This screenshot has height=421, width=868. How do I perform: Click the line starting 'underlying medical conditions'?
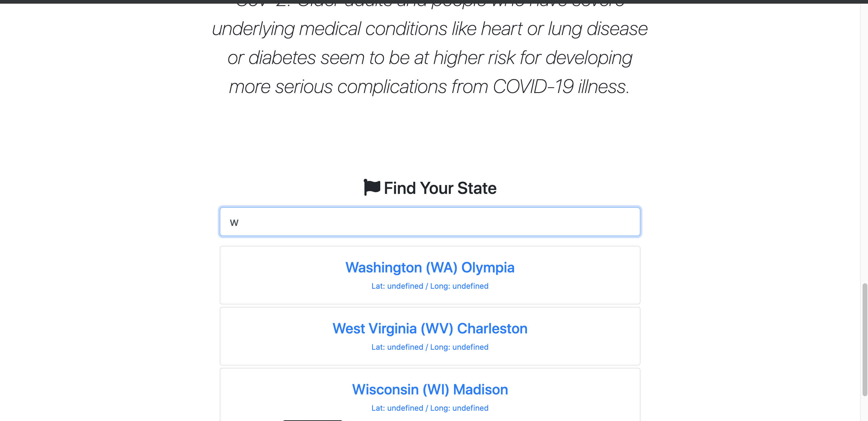[429, 29]
